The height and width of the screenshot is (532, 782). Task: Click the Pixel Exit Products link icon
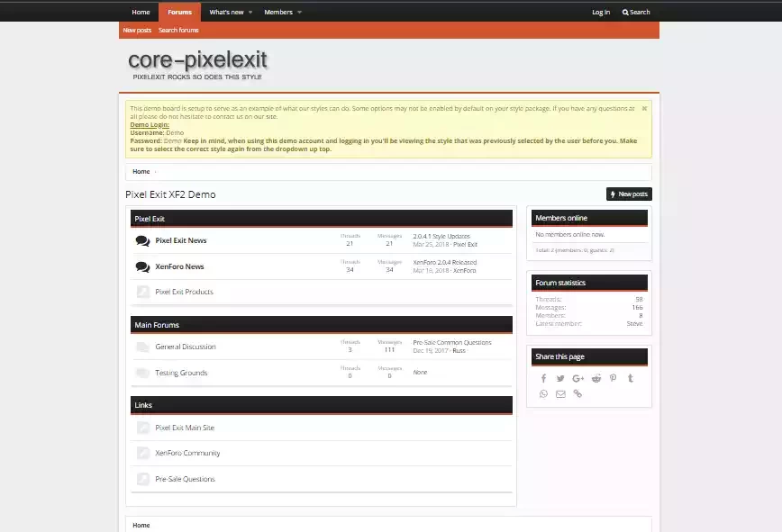tap(143, 292)
